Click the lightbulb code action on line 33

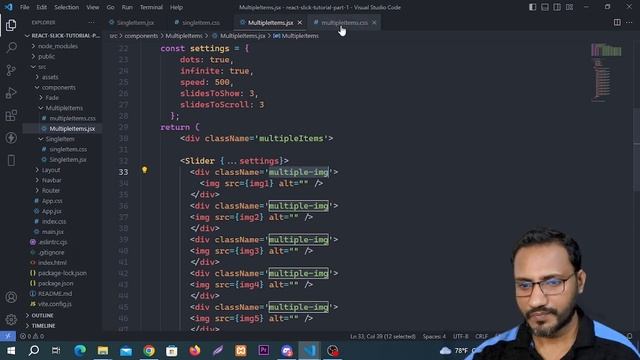click(144, 170)
